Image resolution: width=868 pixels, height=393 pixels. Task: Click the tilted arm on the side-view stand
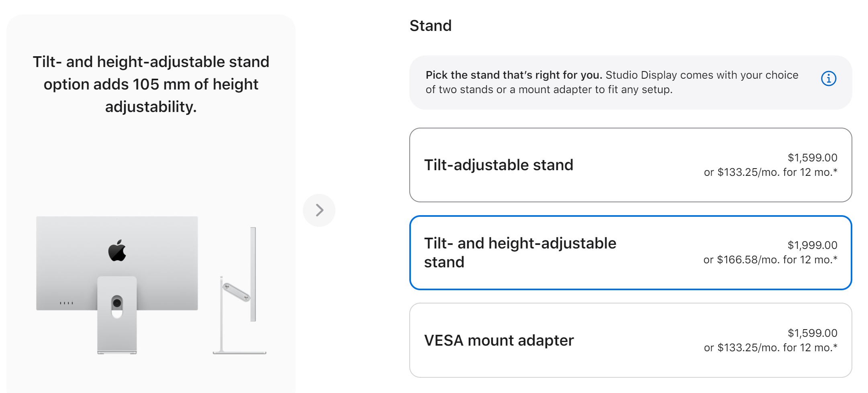tap(237, 292)
